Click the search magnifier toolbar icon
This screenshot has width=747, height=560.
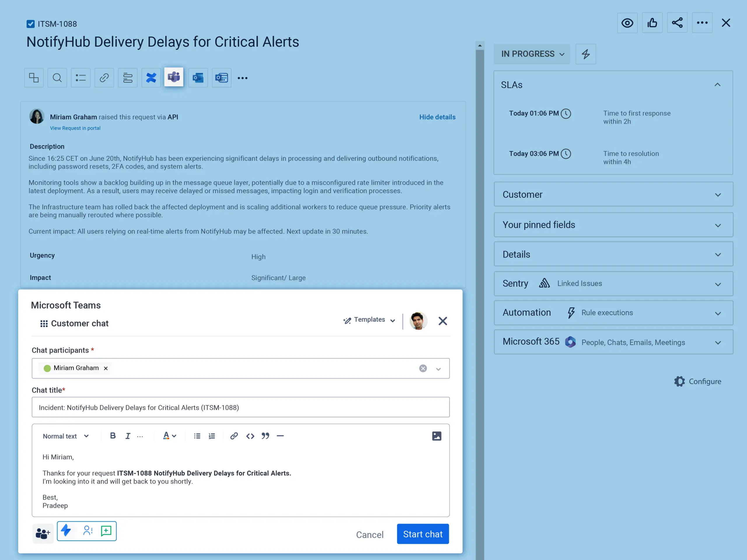pyautogui.click(x=57, y=78)
